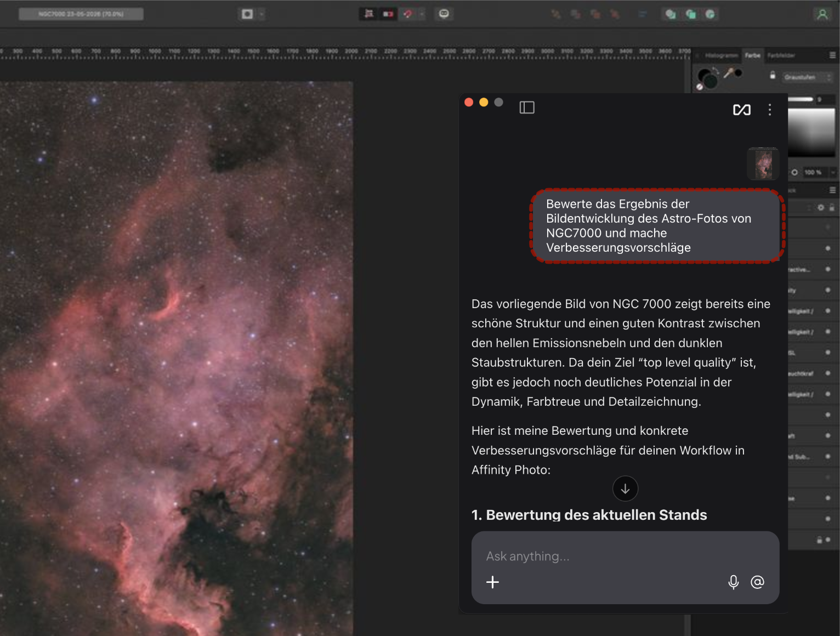Start voice input with the microphone icon
Image resolution: width=840 pixels, height=636 pixels.
[x=734, y=582]
